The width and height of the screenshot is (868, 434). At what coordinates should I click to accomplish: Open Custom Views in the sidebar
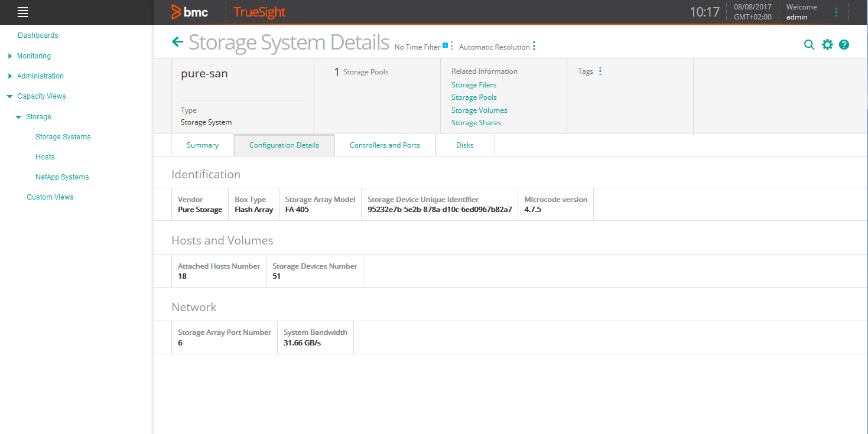[x=50, y=197]
